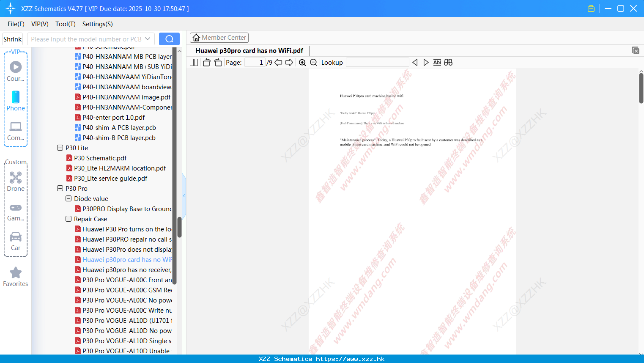Select the Phone category in the sidebar
This screenshot has width=644, height=363.
pos(16,101)
